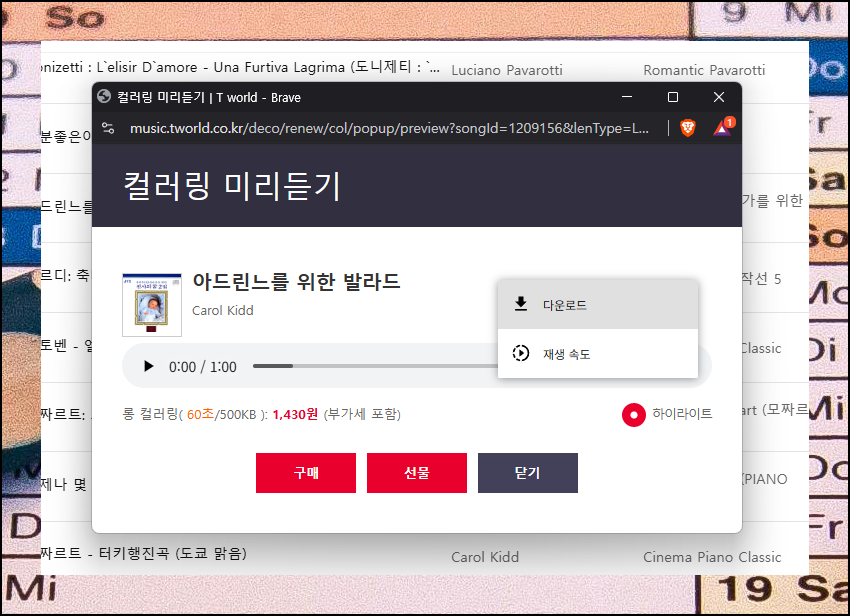This screenshot has height=616, width=850.
Task: Click Cinema Piano Classic in background list
Action: [x=712, y=557]
